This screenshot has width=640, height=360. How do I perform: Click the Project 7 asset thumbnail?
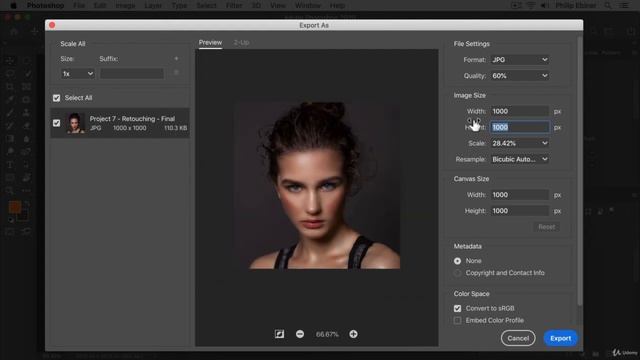click(75, 123)
